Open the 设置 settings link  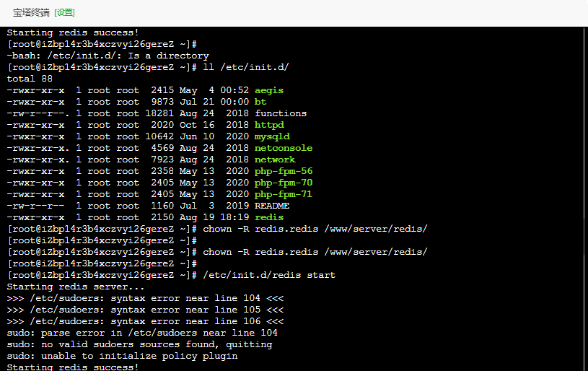[64, 13]
